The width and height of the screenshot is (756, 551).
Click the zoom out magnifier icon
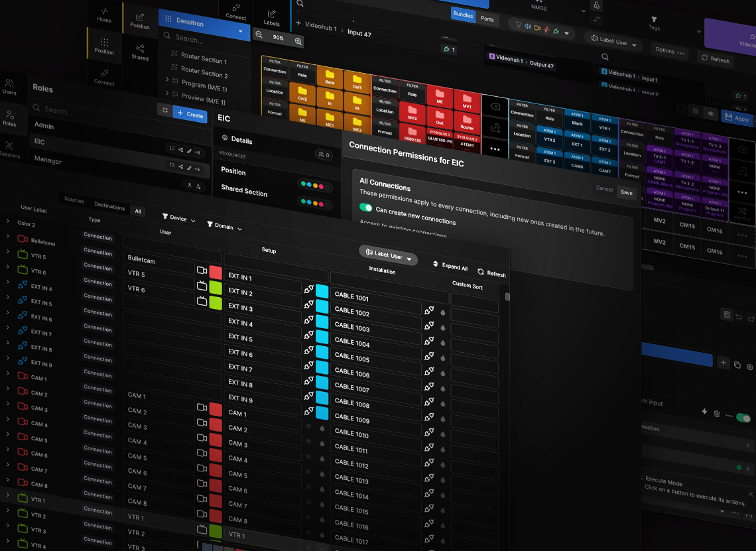pos(259,36)
